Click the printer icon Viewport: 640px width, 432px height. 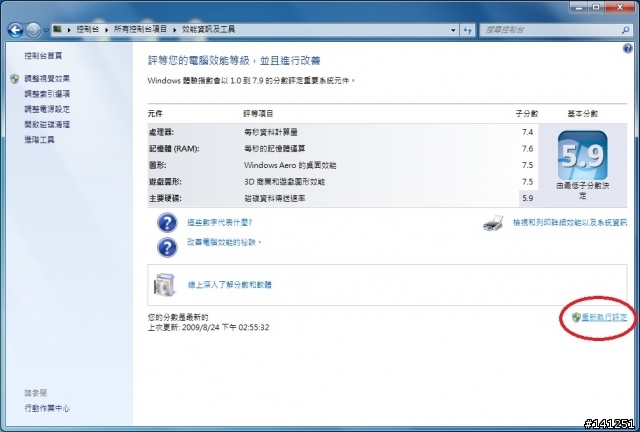pos(493,223)
